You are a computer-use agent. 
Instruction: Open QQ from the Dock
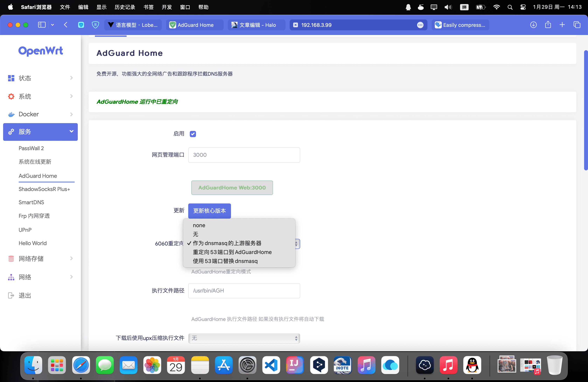(472, 365)
